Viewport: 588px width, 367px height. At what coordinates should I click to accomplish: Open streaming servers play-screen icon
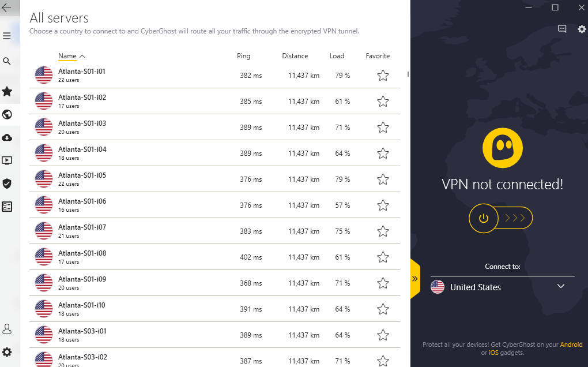7,160
